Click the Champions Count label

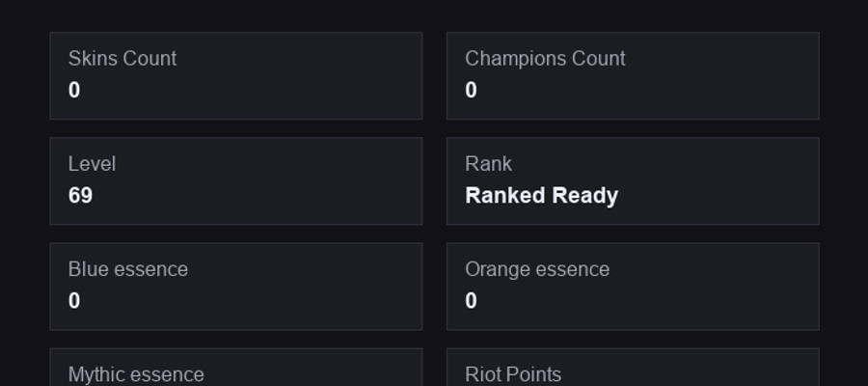pos(545,59)
